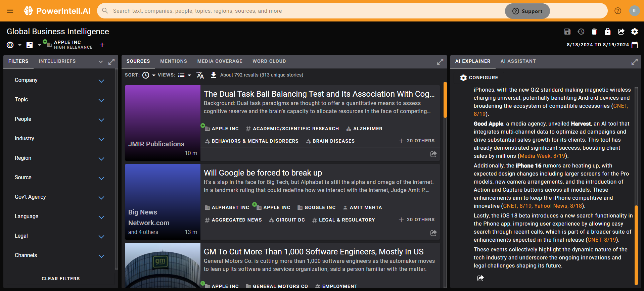Open dashboard settings gear icon
The image size is (644, 291).
point(635,32)
